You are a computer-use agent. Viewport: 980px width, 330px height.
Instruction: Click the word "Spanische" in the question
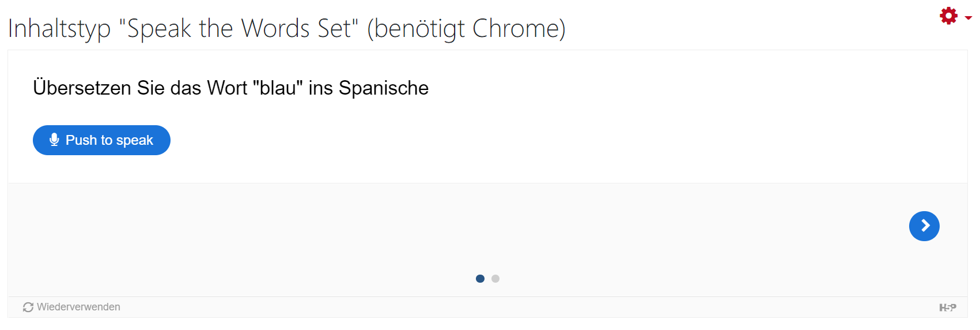[x=383, y=88]
